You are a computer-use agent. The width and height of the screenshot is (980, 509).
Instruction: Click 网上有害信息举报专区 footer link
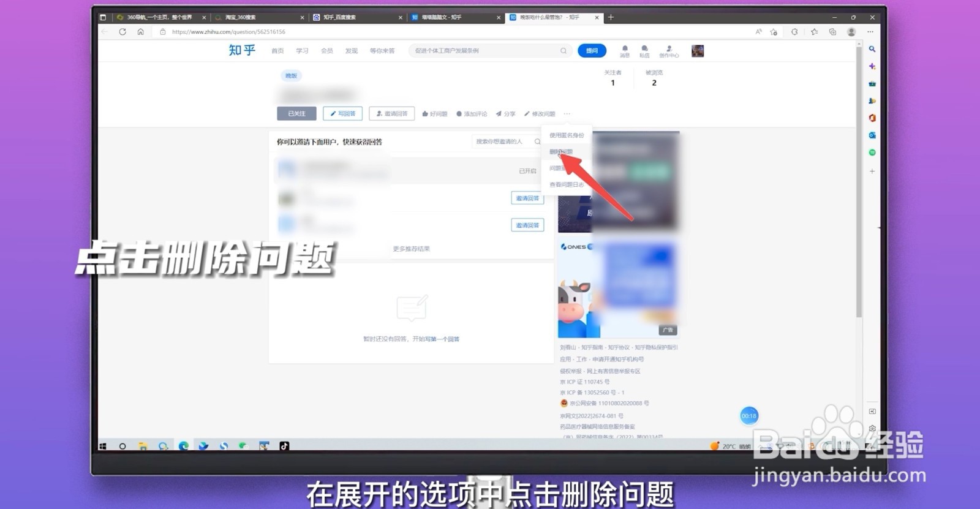point(613,371)
